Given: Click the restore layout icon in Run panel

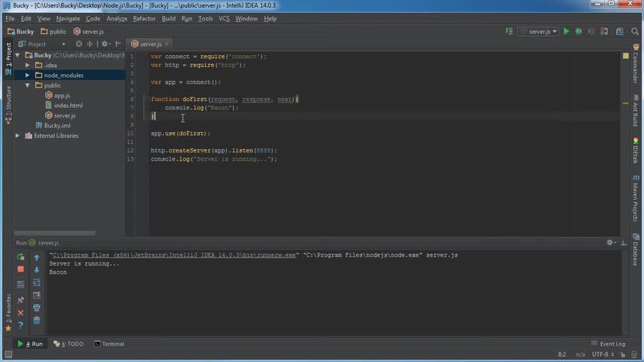Looking at the screenshot, I should 20,284.
